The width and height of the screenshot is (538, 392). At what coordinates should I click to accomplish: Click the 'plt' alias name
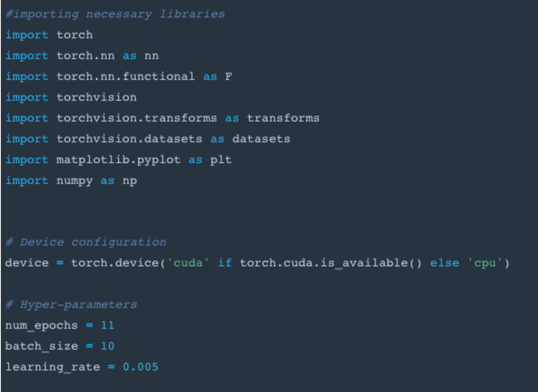221,160
